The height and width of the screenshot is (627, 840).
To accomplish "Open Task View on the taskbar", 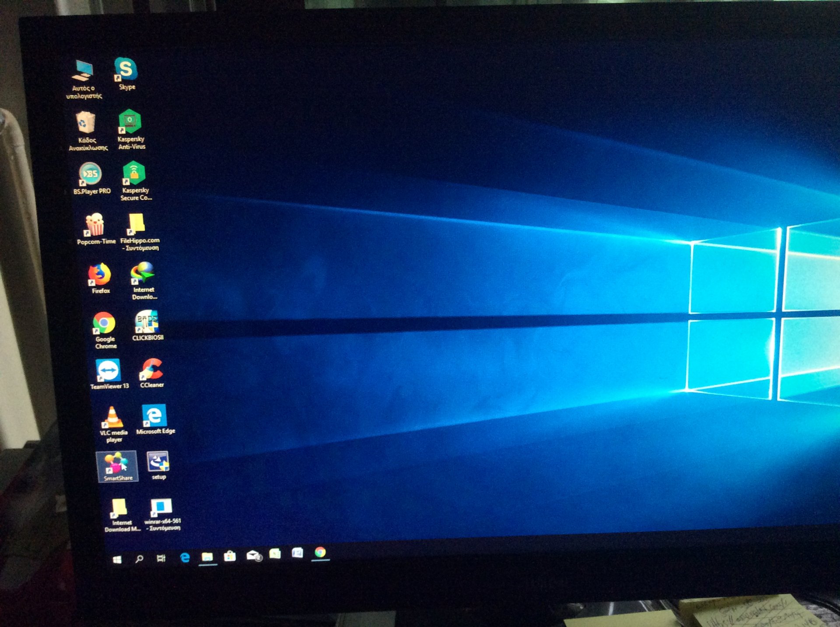I will click(161, 558).
